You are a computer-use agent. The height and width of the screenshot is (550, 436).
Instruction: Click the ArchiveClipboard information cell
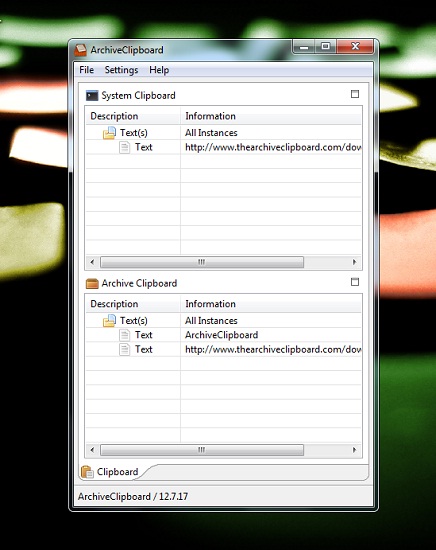(221, 335)
